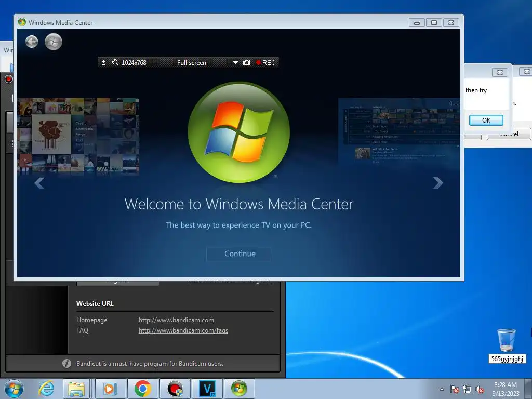Click the Bandicut info icon
Image resolution: width=532 pixels, height=399 pixels.
pos(67,363)
